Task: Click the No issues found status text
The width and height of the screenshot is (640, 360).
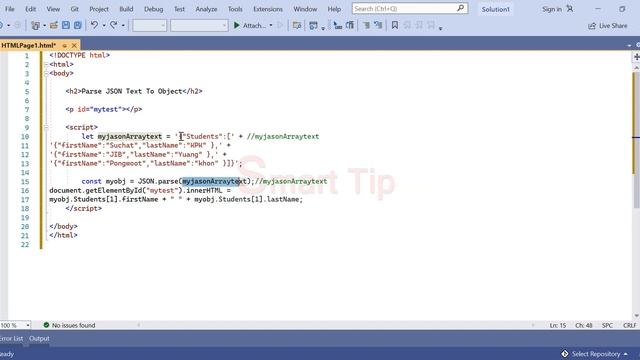Action: click(73, 325)
